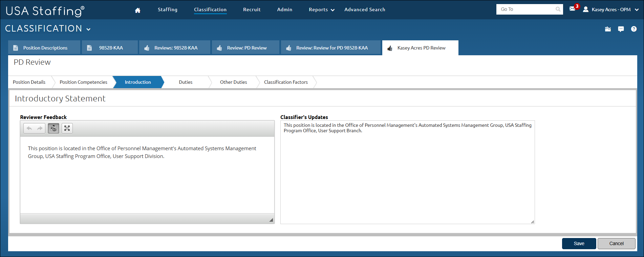Go to the Duties step
Screen dimensions: 644x257
186,82
